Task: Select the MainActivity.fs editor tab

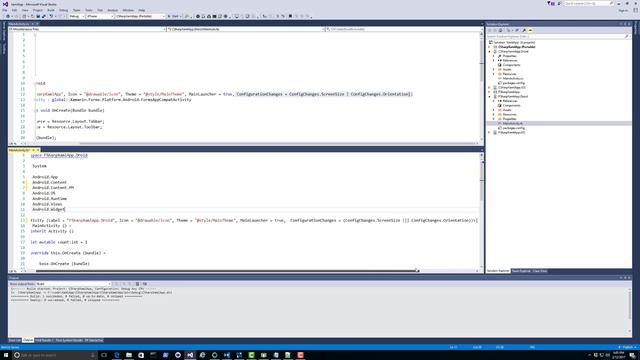Action: click(20, 150)
